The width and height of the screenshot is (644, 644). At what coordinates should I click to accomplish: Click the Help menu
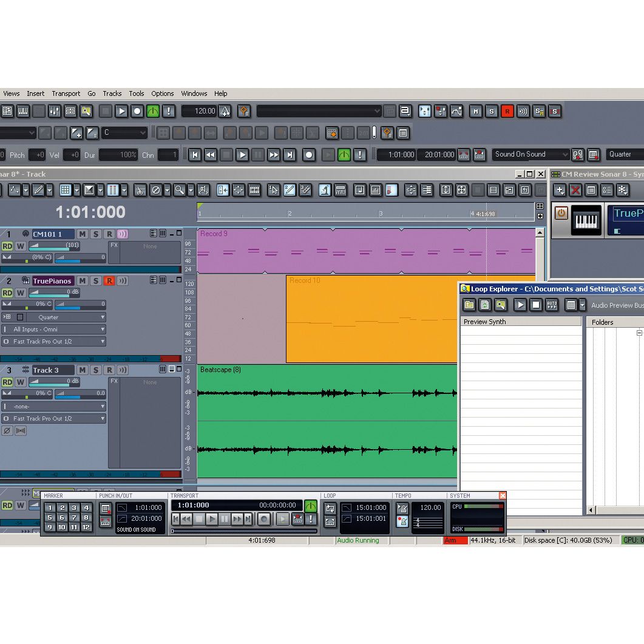coord(220,93)
